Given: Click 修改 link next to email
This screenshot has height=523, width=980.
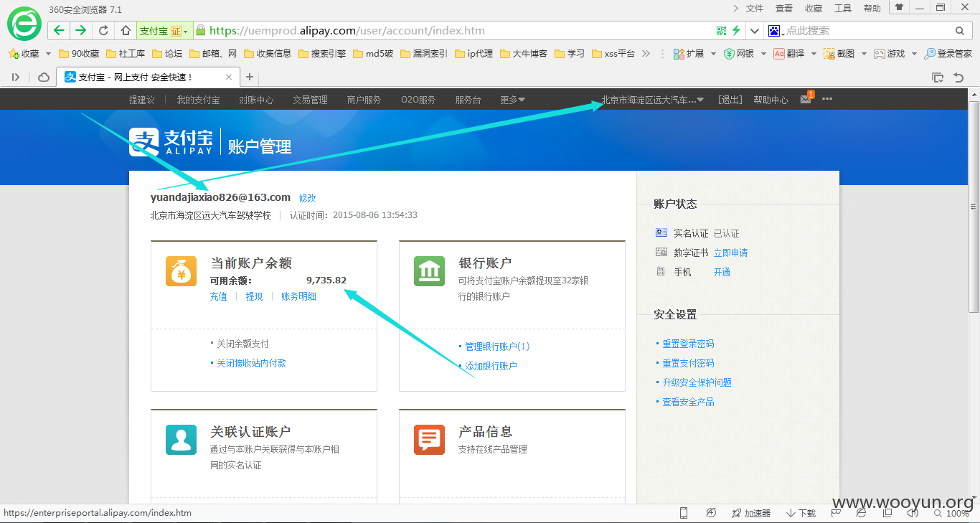Looking at the screenshot, I should click(x=307, y=198).
